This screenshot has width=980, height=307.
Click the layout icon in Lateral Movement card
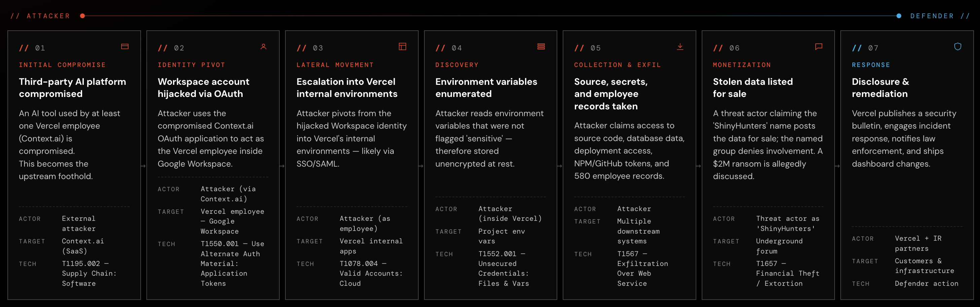[x=402, y=46]
